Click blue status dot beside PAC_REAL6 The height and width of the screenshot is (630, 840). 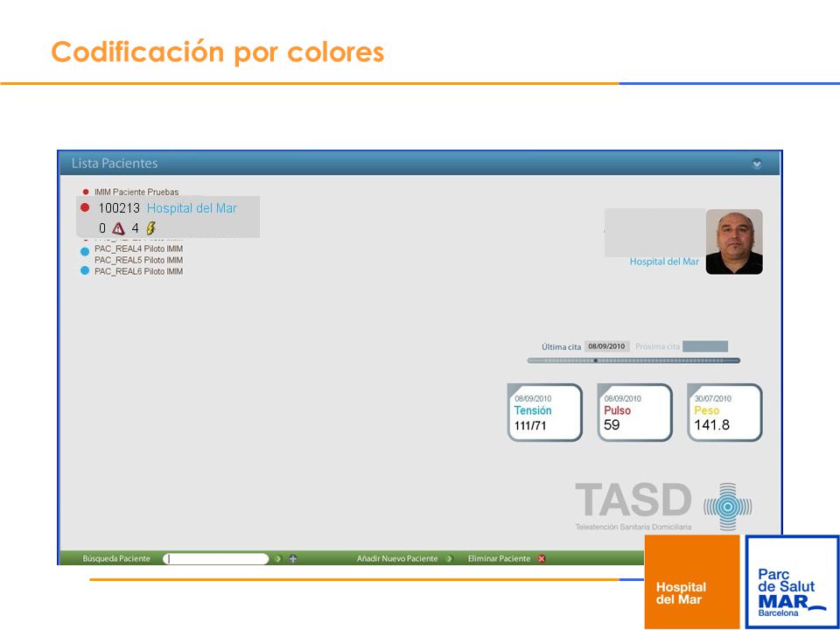point(85,271)
